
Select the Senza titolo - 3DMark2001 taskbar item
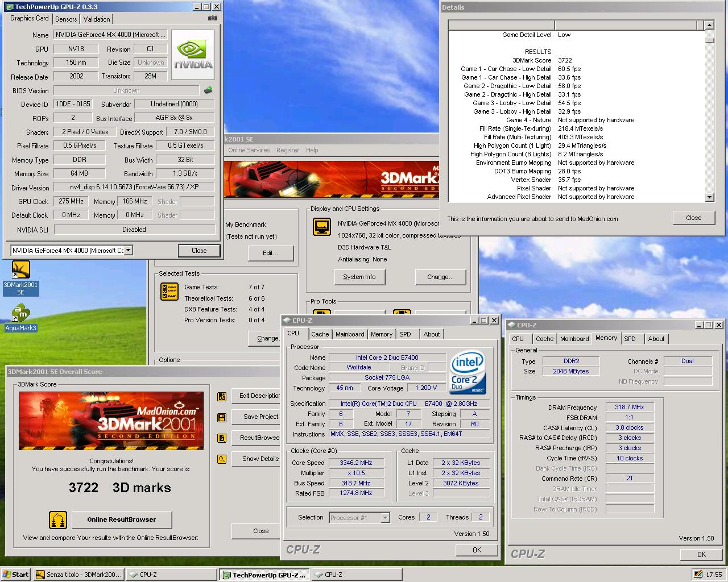[x=78, y=575]
